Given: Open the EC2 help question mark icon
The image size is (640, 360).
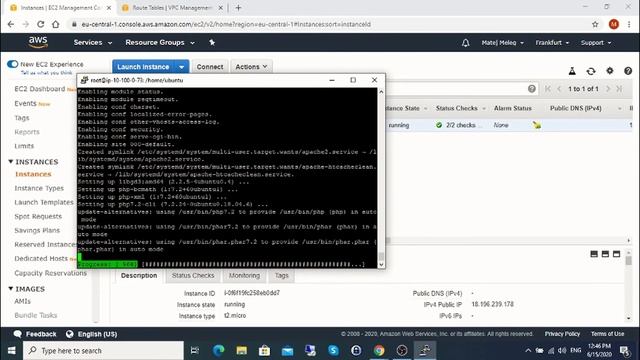Looking at the screenshot, I should (628, 71).
